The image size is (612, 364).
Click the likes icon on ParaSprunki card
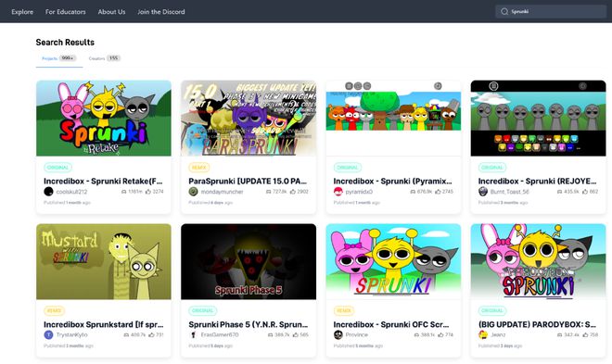(293, 192)
